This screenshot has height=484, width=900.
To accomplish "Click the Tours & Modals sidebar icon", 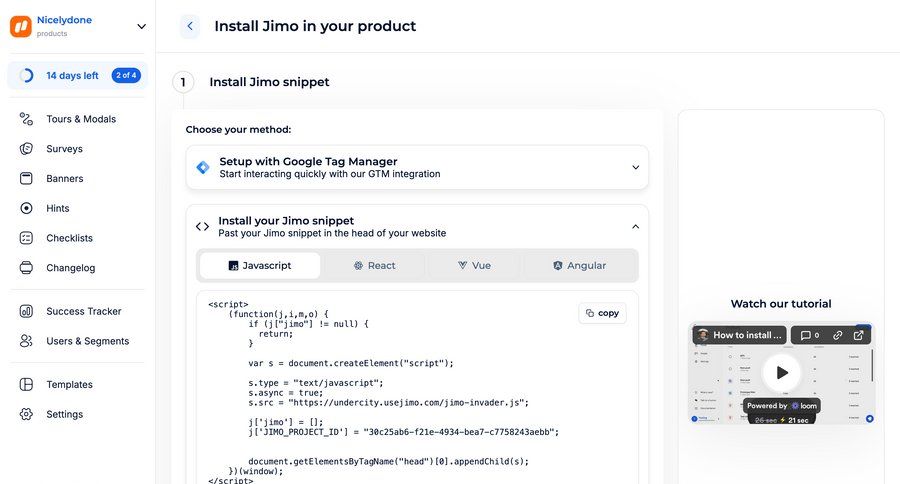I will coord(26,119).
